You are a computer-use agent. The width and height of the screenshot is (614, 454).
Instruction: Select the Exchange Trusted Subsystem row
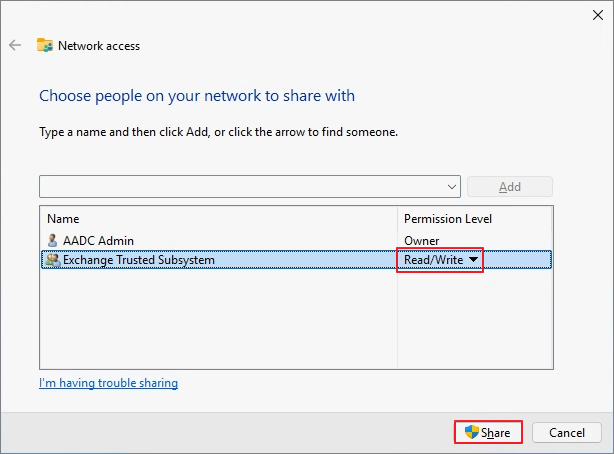296,260
